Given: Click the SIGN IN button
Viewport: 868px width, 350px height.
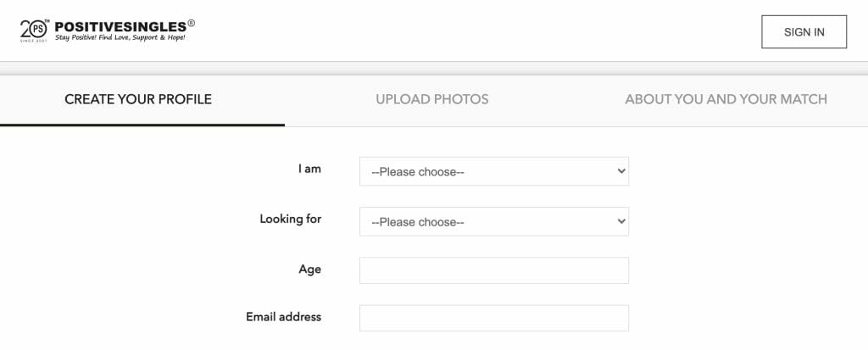Looking at the screenshot, I should click(804, 32).
